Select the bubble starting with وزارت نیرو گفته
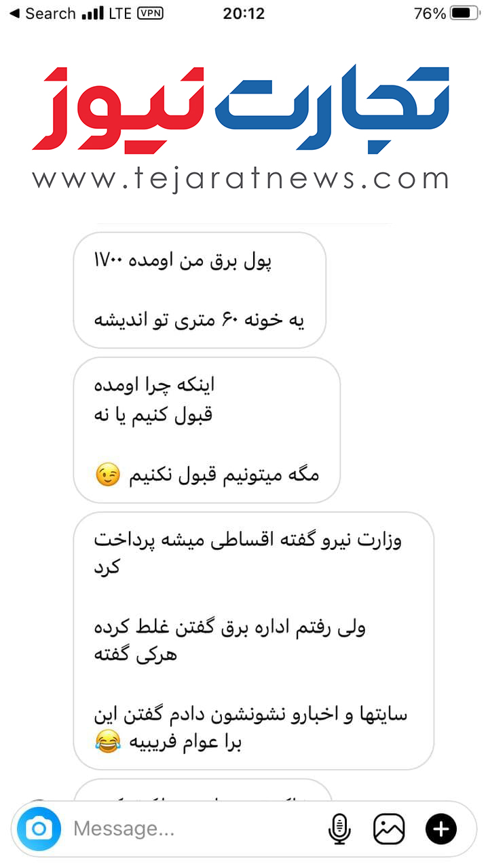The image size is (488, 868). pyautogui.click(x=253, y=641)
